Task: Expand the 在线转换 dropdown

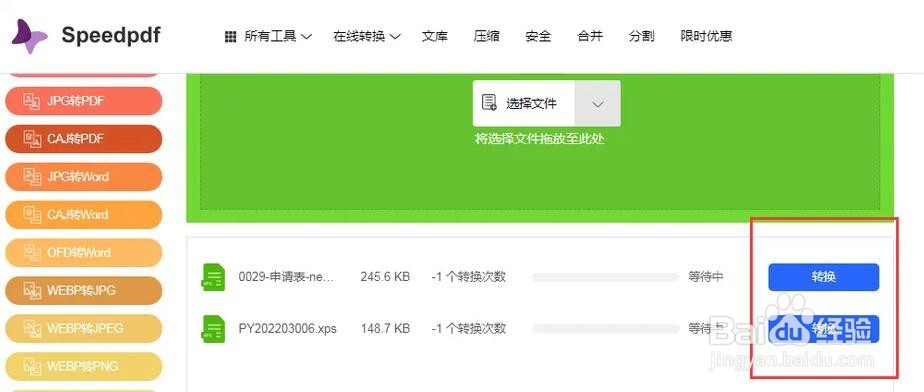Action: point(367,37)
